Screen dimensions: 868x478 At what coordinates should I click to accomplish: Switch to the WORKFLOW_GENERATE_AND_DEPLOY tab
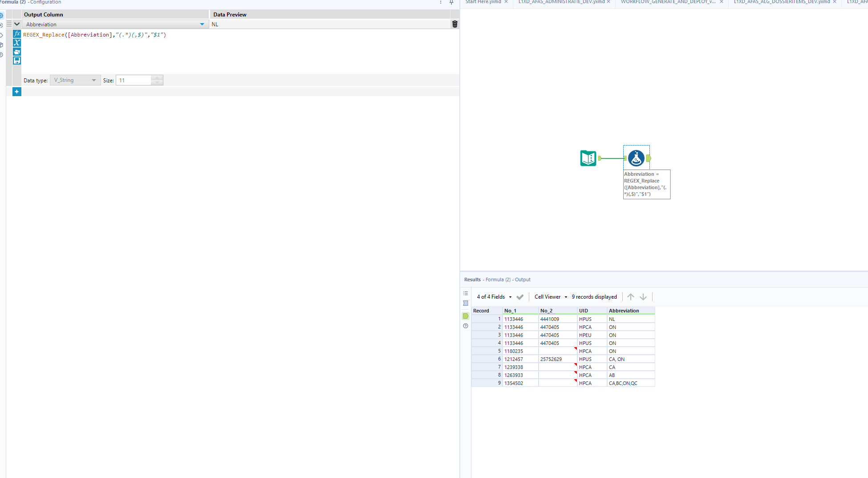point(668,2)
